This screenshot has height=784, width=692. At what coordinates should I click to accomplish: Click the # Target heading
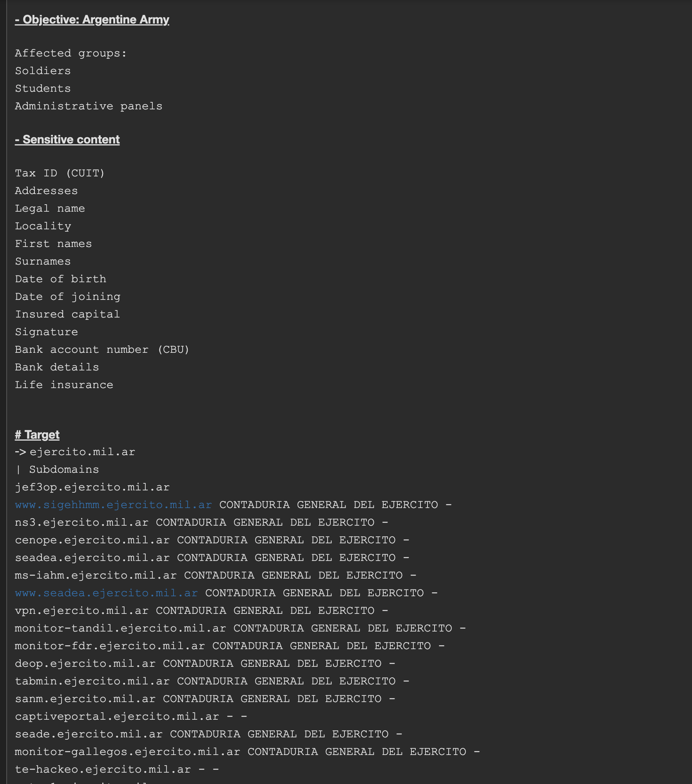37,435
